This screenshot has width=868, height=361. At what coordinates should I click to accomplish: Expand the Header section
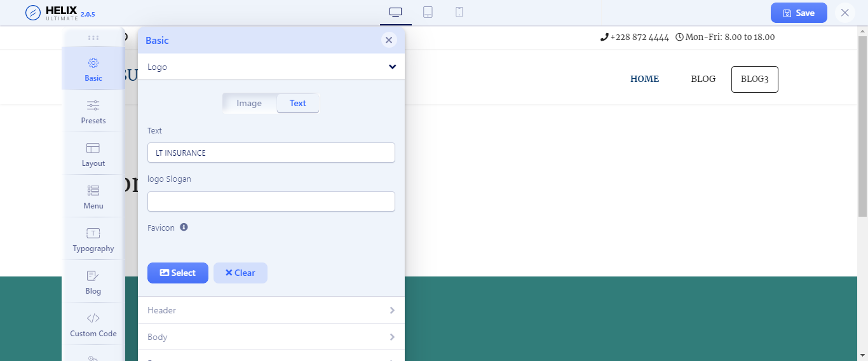coord(271,310)
